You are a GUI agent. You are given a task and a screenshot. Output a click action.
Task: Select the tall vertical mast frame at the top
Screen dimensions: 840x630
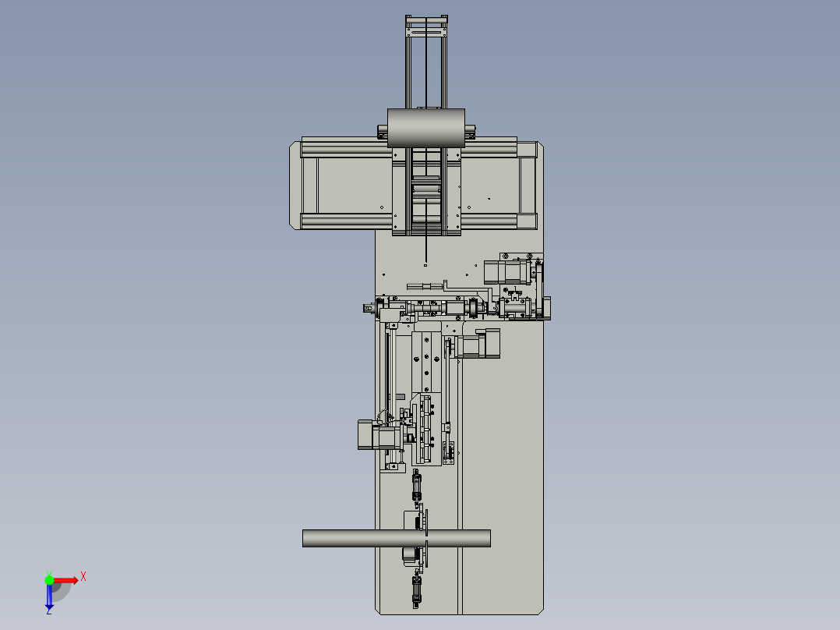click(426, 62)
